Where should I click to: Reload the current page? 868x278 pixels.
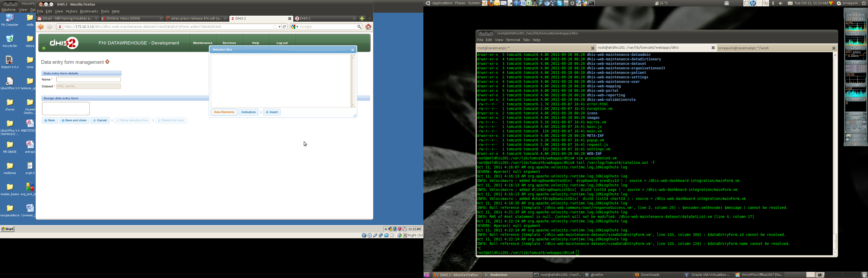click(x=285, y=27)
